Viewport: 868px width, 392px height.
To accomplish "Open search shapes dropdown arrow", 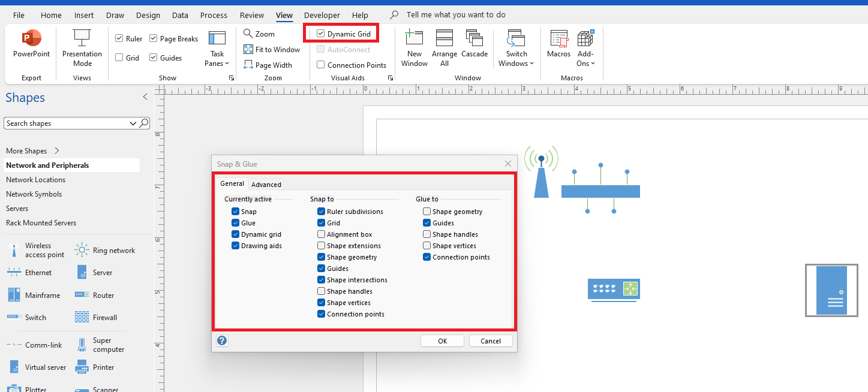I will 133,123.
